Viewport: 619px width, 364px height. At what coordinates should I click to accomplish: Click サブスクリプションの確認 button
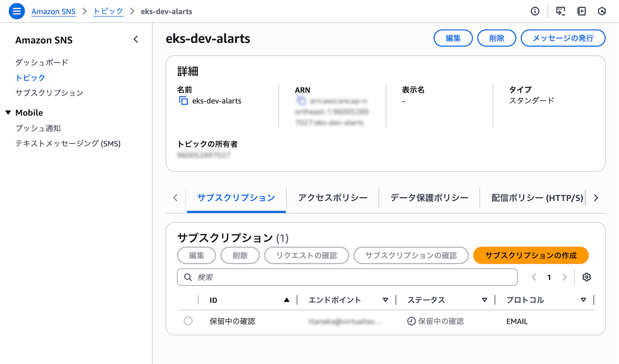click(x=411, y=255)
